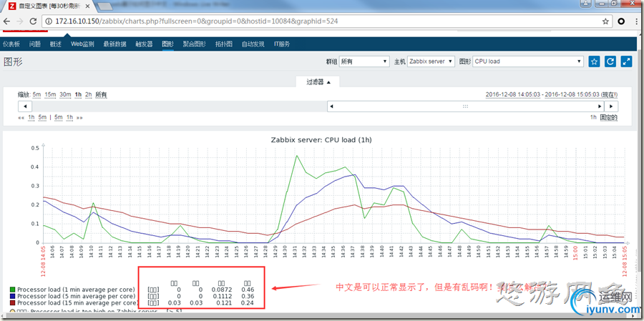Click the browser back arrow
This screenshot has width=644, height=321.
pyautogui.click(x=6, y=21)
